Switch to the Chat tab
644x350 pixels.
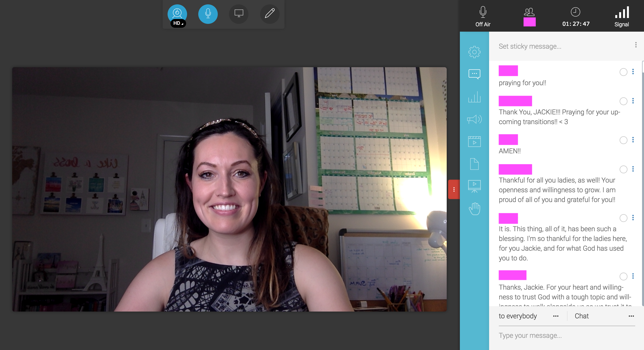click(581, 316)
